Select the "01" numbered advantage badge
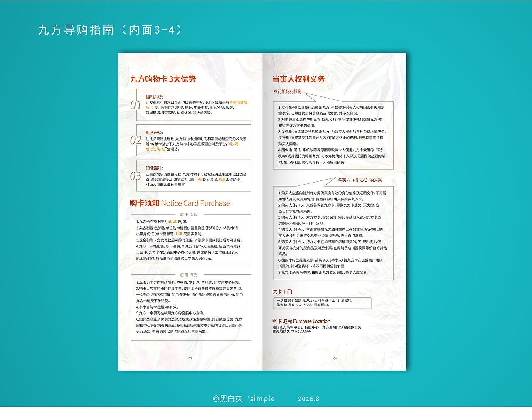The height and width of the screenshot is (420, 532). (135, 105)
